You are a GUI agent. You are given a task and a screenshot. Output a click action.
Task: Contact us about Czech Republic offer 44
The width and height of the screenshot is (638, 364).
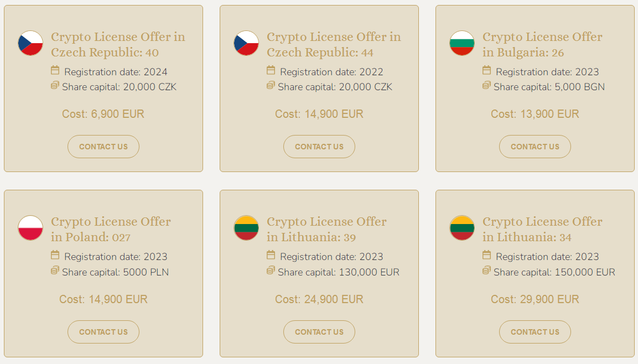319,147
